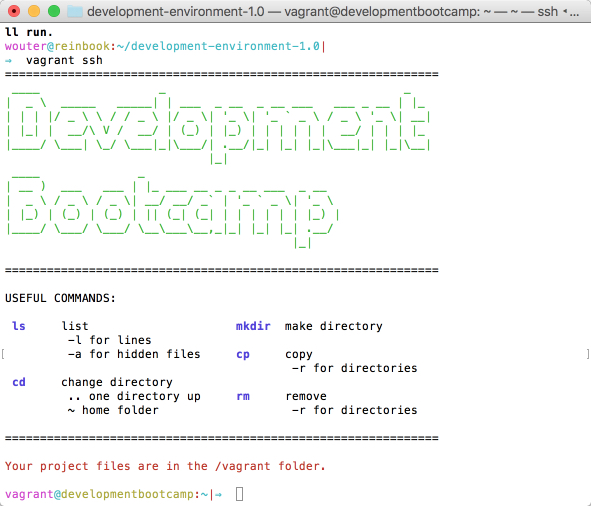Viewport: 591px width, 506px height.
Task: Click 'change directory' description
Action: (x=117, y=382)
